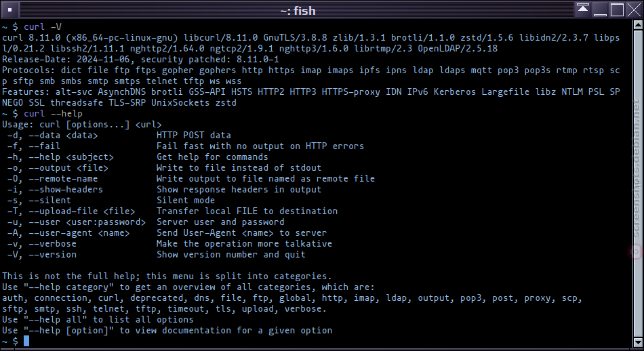Click the '--output <file>' option text

coord(68,168)
